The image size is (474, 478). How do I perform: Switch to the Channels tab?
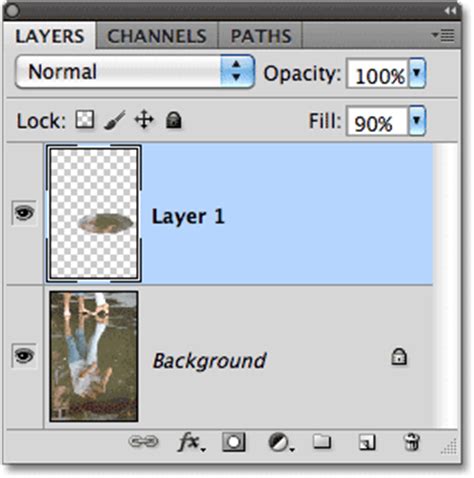(x=157, y=36)
